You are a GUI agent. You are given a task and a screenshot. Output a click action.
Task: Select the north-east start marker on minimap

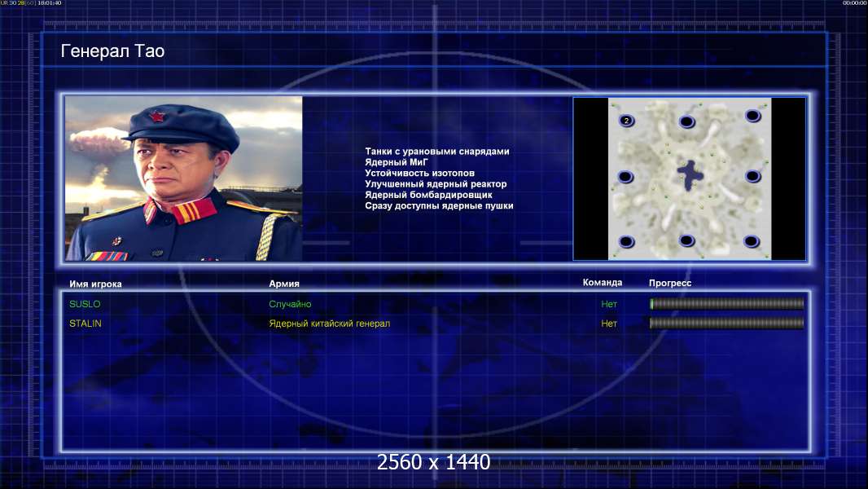pyautogui.click(x=752, y=116)
